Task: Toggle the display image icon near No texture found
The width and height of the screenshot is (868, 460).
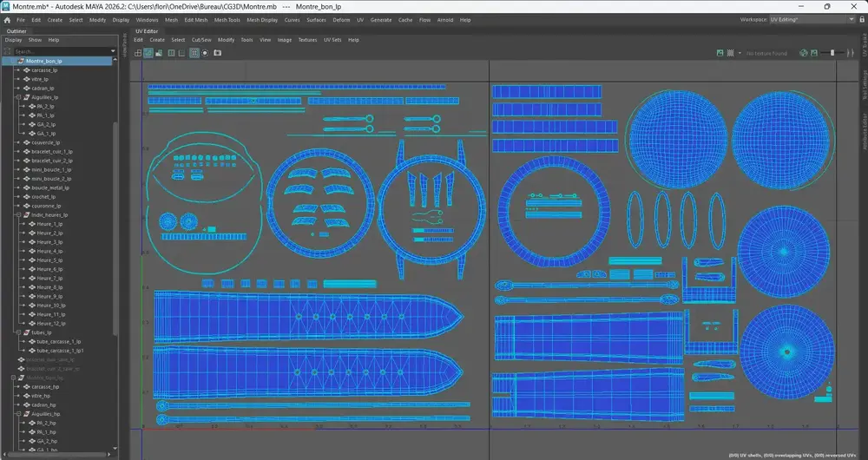Action: coord(720,53)
